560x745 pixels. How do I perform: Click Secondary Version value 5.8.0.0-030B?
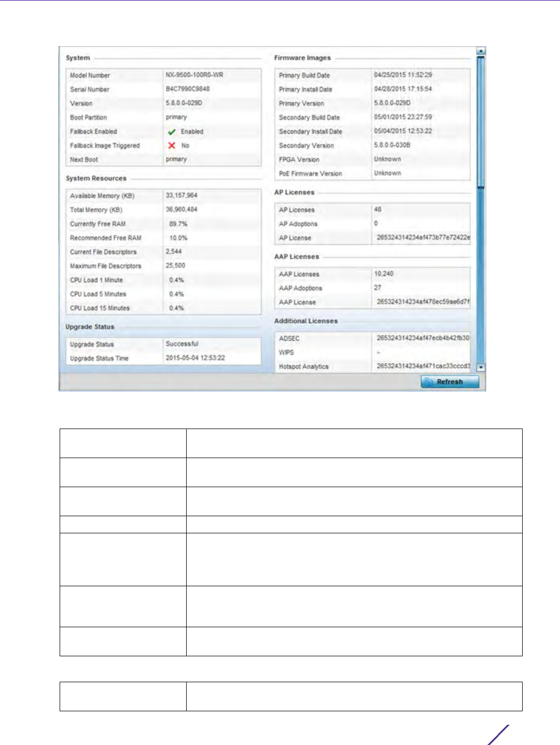[392, 145]
